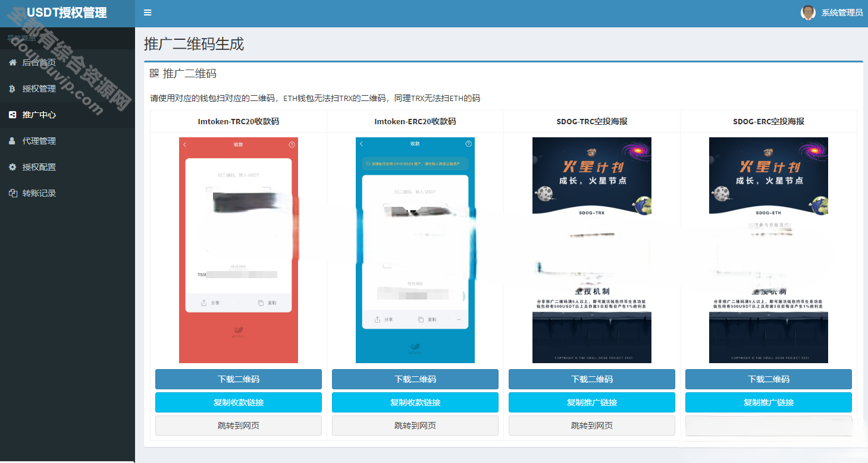Click 跳转到网页 under Imtoken-ERC20
The image size is (868, 463).
click(x=415, y=426)
